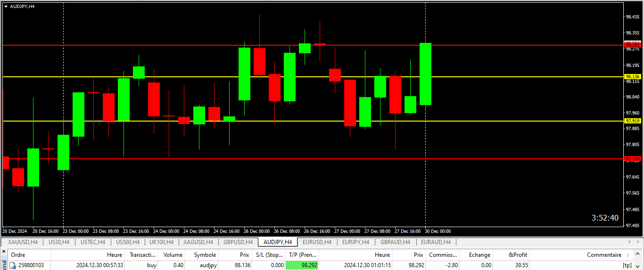
Task: Open the UK100,H4 chart tab
Action: click(162, 242)
